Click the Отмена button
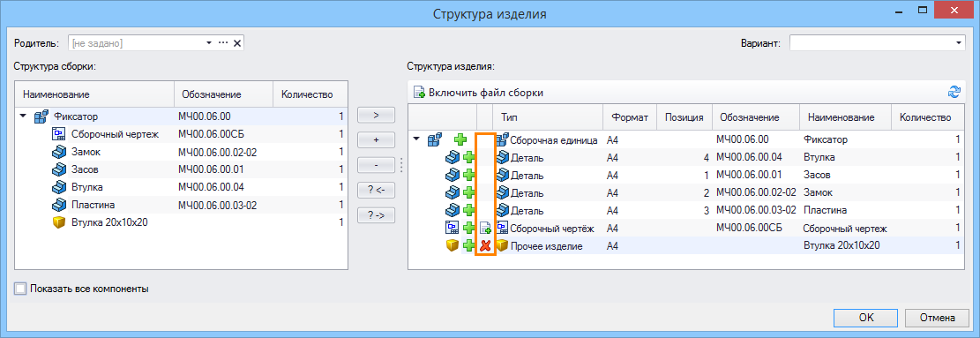Screen dimensions: 980x338 pos(938,318)
